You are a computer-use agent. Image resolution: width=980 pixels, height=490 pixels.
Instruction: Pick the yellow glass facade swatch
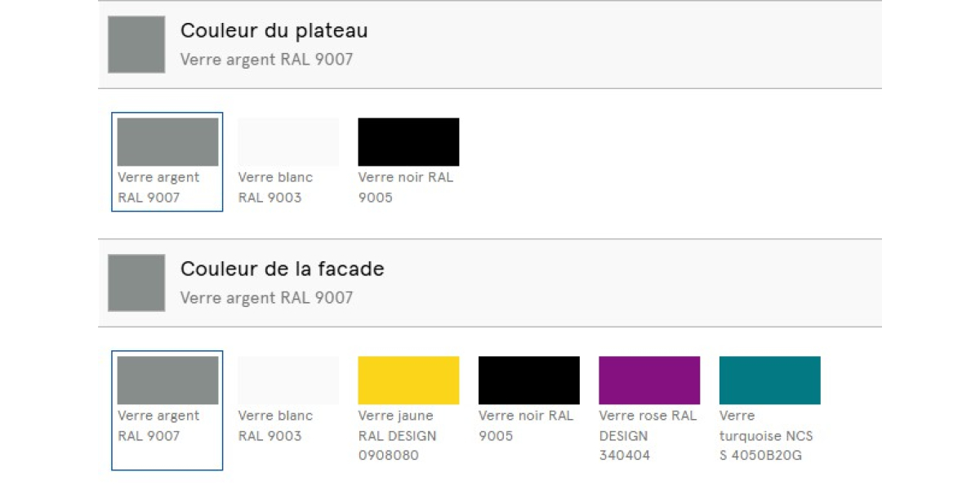408,381
